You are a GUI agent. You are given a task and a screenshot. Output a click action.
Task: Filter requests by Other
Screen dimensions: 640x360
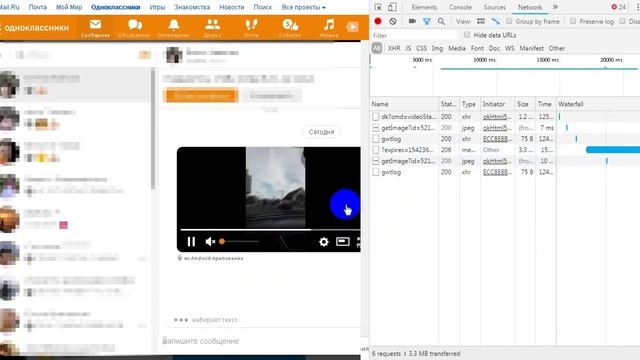coord(557,48)
